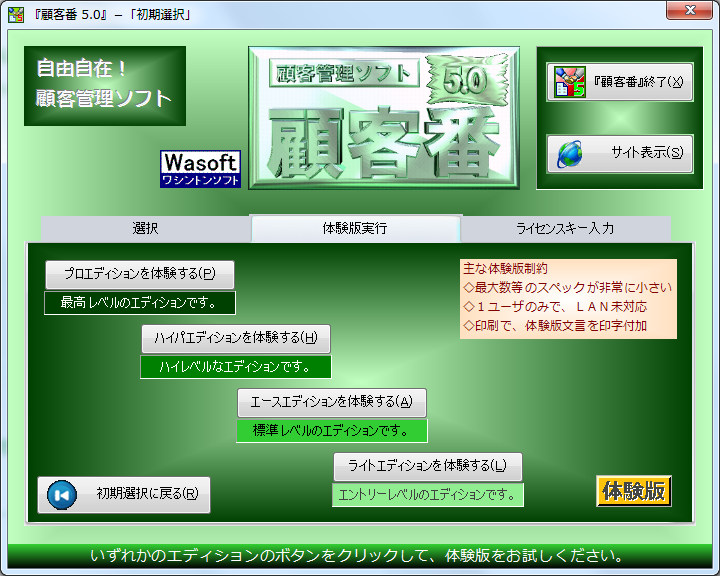Click the handshake icon on 顧客番終了 button
The image size is (720, 576).
[569, 82]
